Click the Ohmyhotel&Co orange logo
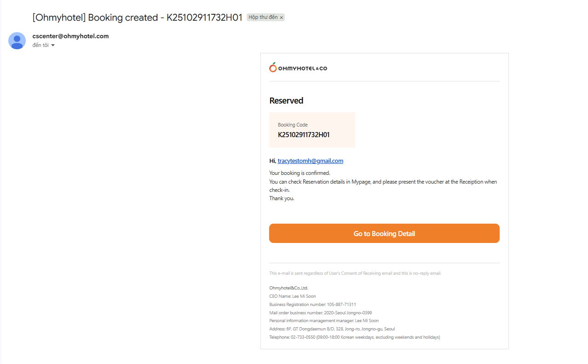 (298, 68)
